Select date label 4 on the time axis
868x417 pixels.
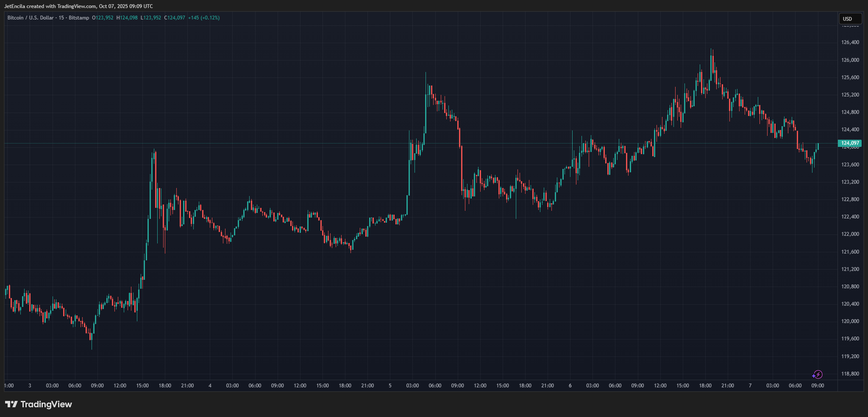[210, 386]
